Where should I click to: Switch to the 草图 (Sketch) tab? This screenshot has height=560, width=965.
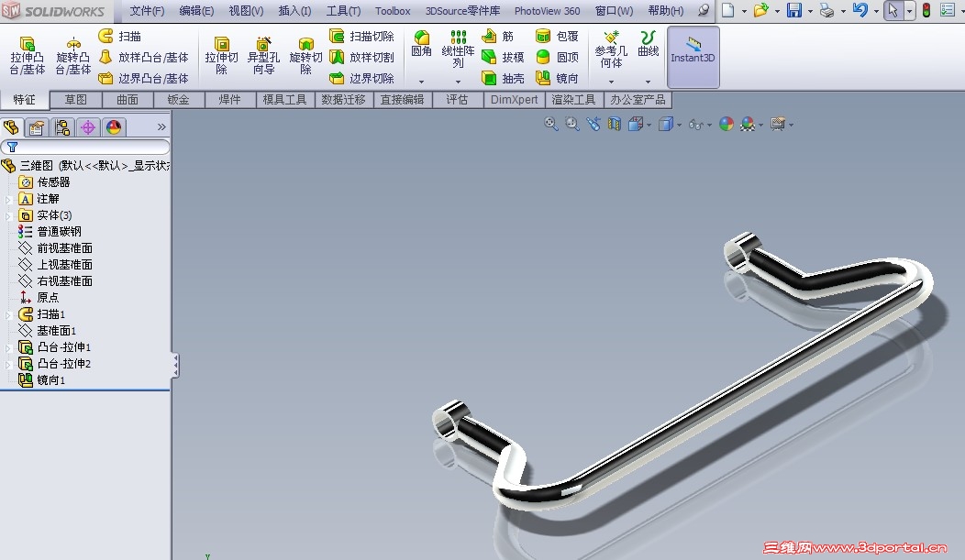pyautogui.click(x=76, y=100)
